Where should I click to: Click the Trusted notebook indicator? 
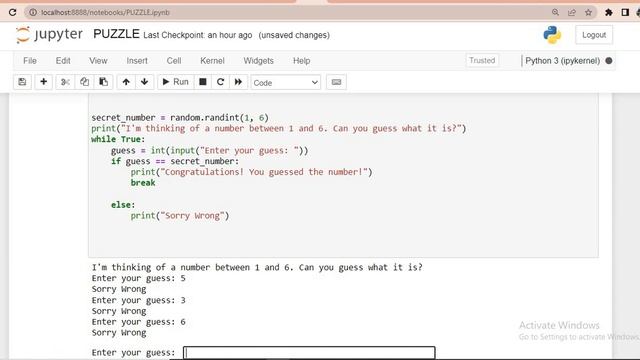[x=482, y=60]
